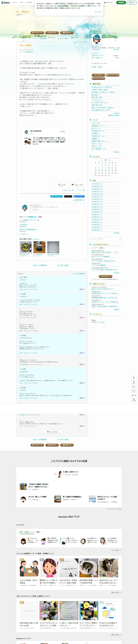Close the cookie notice with とじる
This screenshot has width=138, height=644.
coord(98,12)
